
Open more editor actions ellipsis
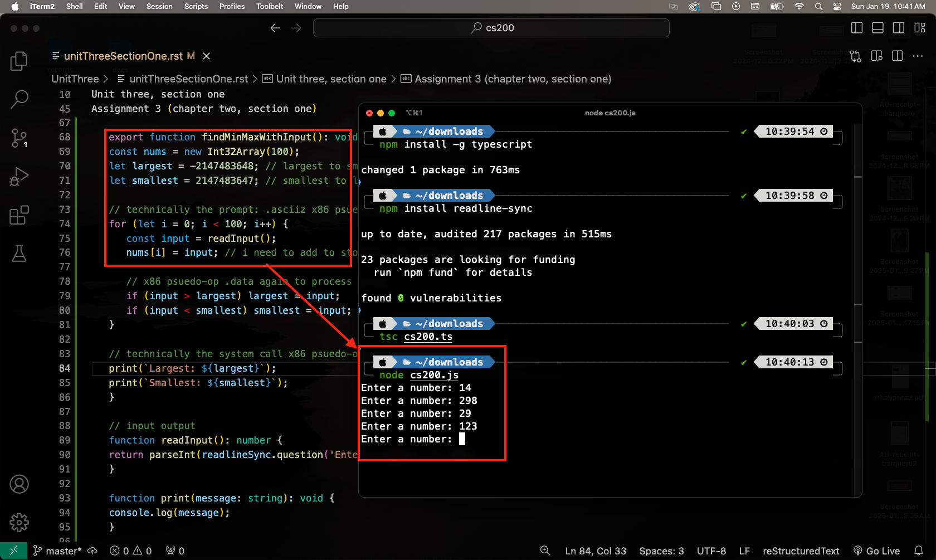pyautogui.click(x=918, y=56)
